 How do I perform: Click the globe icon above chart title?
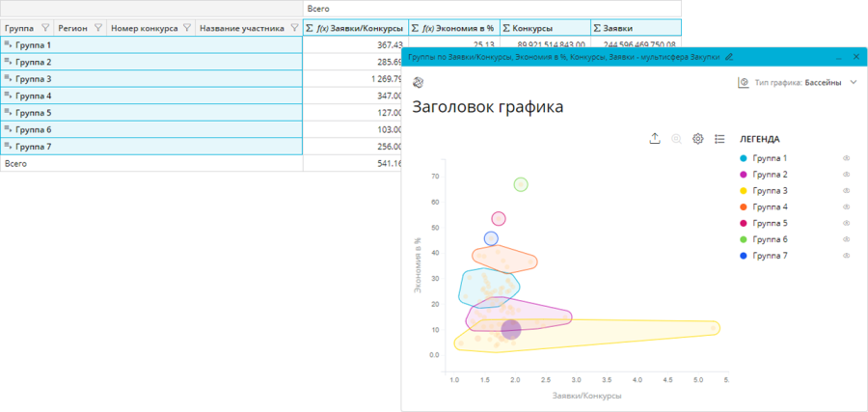pyautogui.click(x=418, y=83)
